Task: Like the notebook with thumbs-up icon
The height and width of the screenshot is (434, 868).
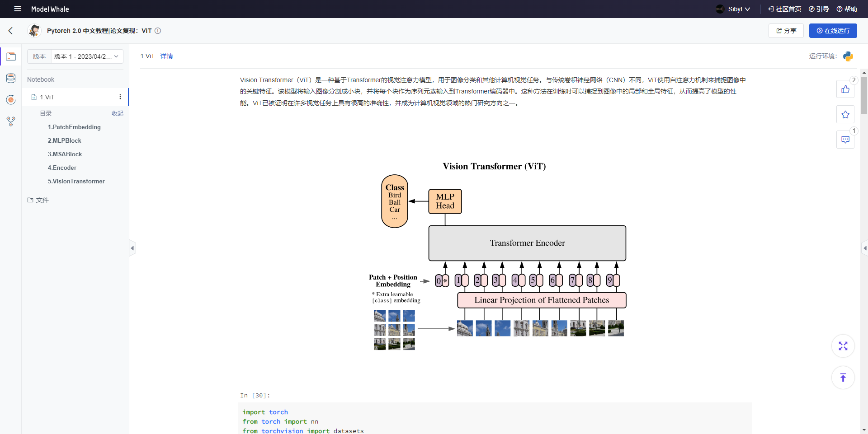Action: (x=845, y=89)
